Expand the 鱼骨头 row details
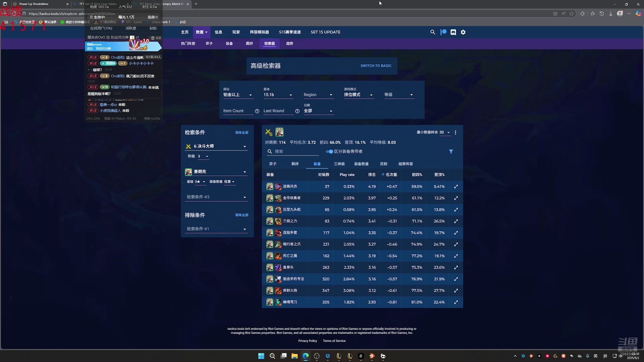The height and width of the screenshot is (362, 644). (x=456, y=267)
